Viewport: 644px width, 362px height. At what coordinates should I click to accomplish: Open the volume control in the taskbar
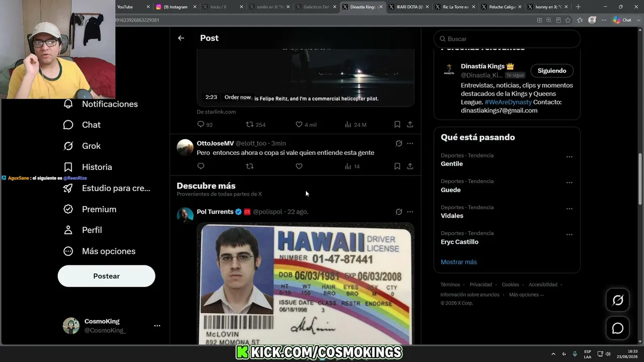click(608, 354)
